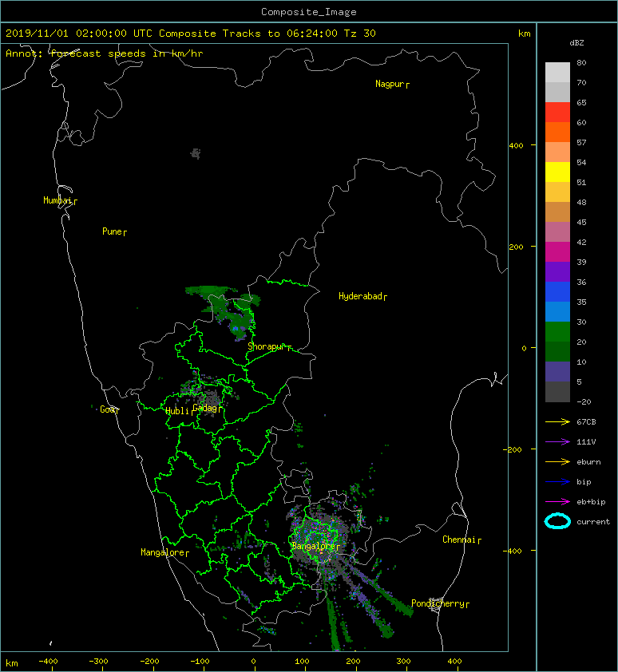This screenshot has height=672, width=618.
Task: Click the 0 tick on horizontal axis
Action: coord(254,662)
